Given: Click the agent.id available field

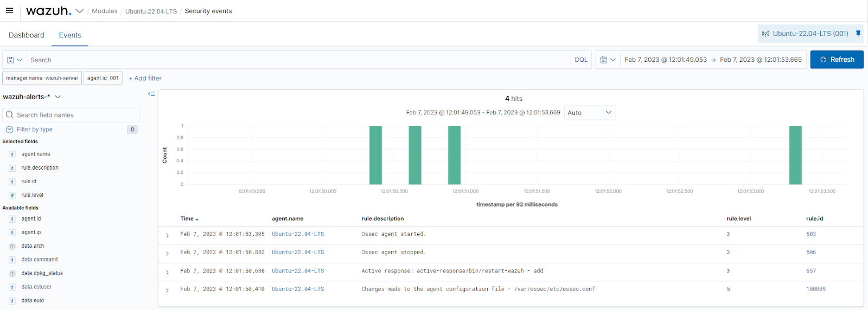Looking at the screenshot, I should click(31, 219).
